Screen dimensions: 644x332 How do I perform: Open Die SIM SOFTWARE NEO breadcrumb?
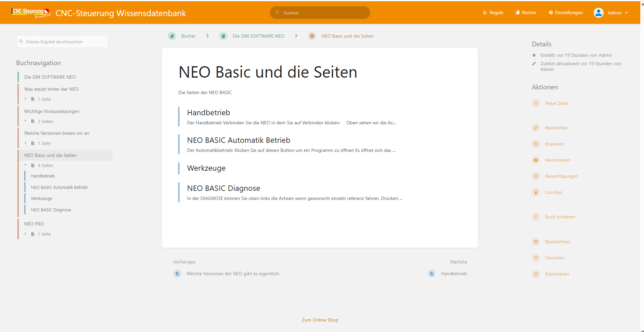click(x=258, y=36)
